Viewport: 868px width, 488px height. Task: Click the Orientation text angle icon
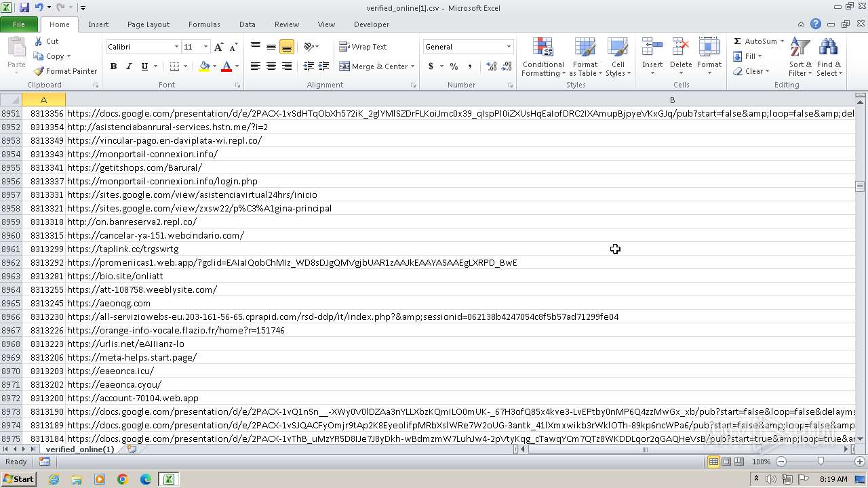(x=309, y=47)
